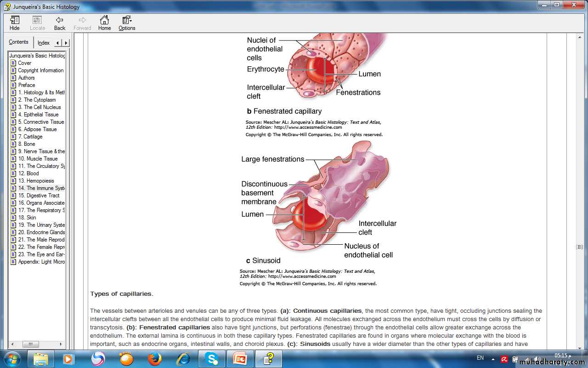Image resolution: width=588 pixels, height=368 pixels.
Task: Click the Hide toolbar icon
Action: coord(15,23)
